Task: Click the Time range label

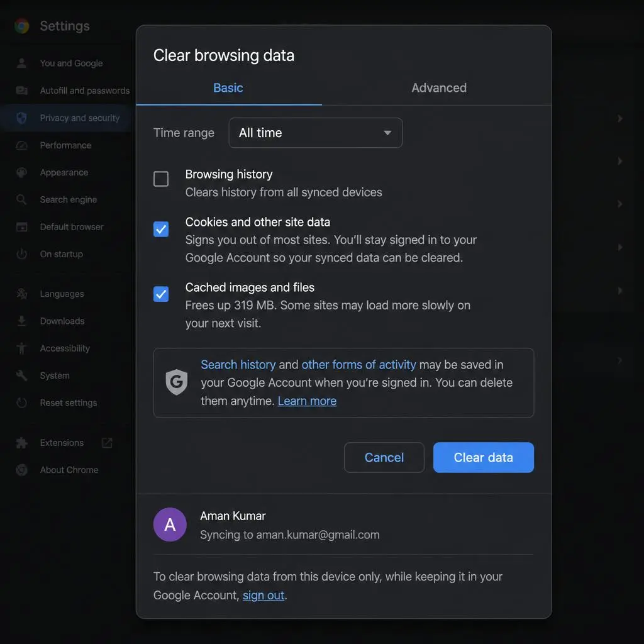Action: tap(184, 133)
